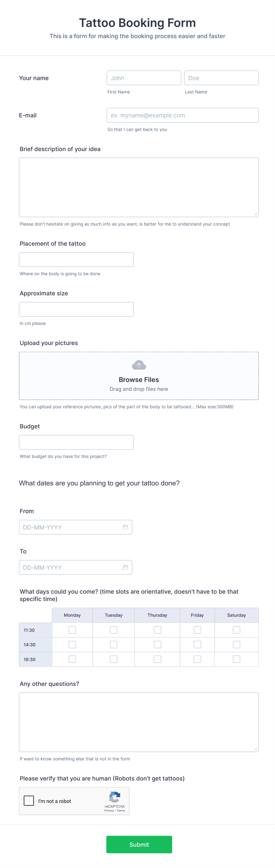The width and height of the screenshot is (275, 868).
Task: Click the resize handle of the description box
Action: pyautogui.click(x=255, y=214)
